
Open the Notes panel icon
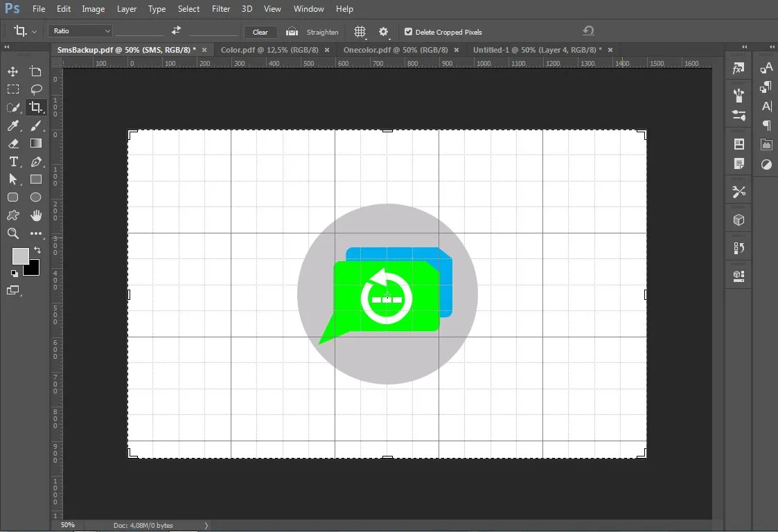pyautogui.click(x=739, y=163)
